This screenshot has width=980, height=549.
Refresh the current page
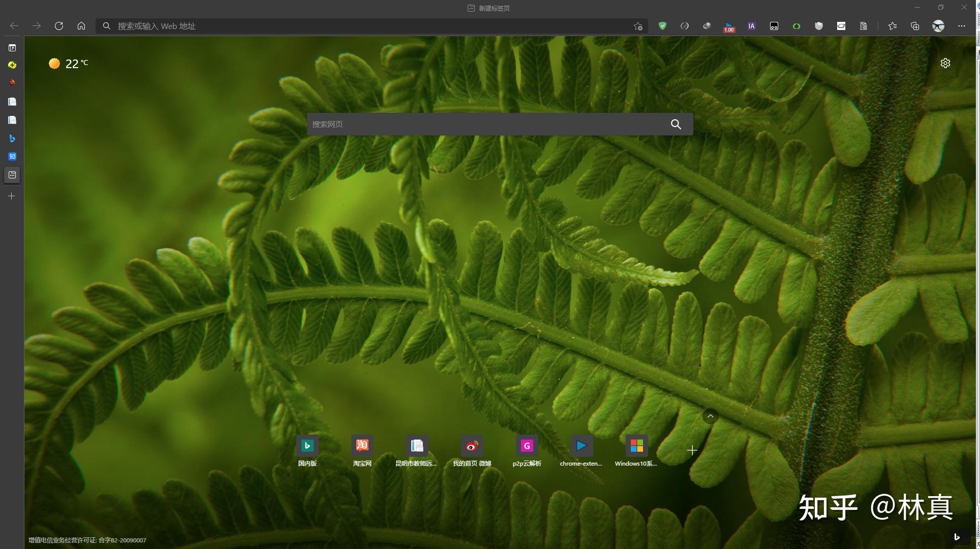coord(59,26)
